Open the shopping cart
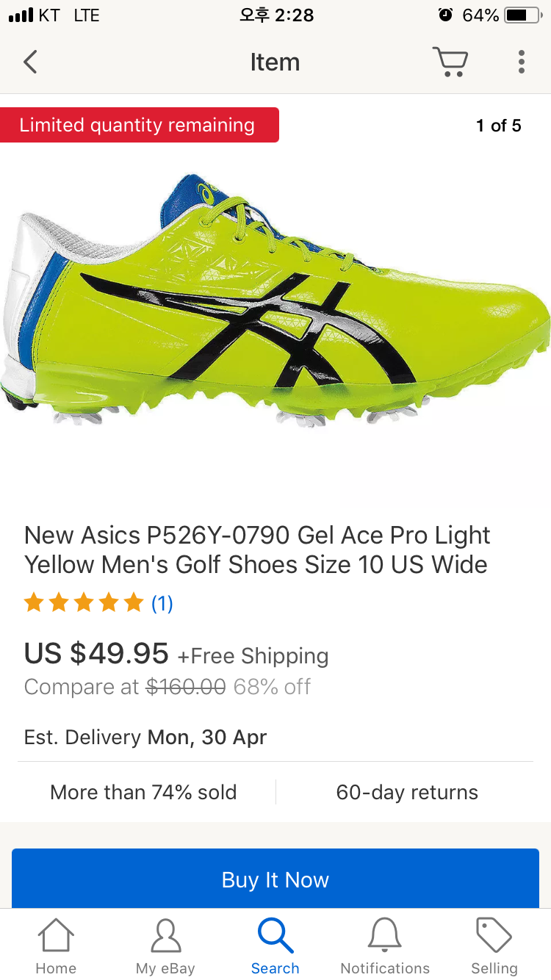This screenshot has width=551, height=980. pyautogui.click(x=450, y=62)
